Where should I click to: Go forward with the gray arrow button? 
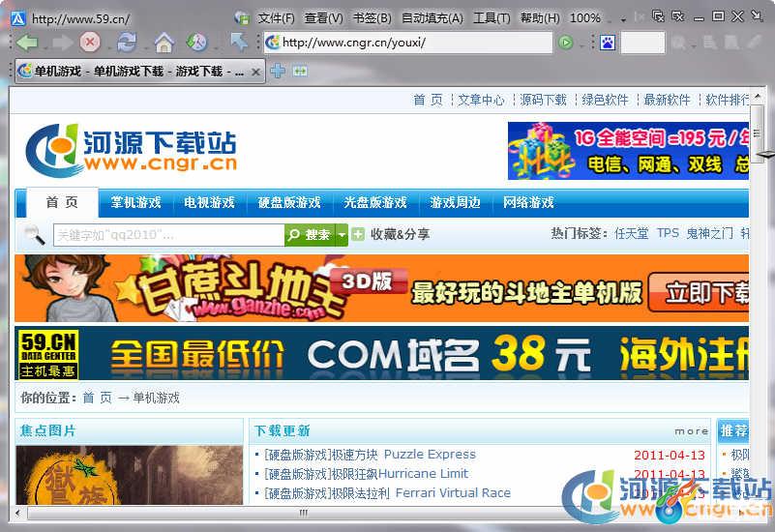62,43
